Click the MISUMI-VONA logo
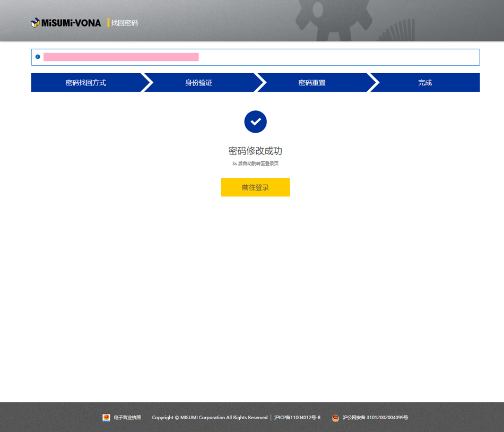 pos(66,23)
